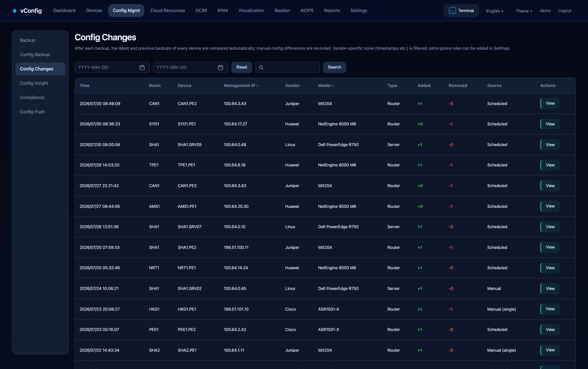This screenshot has height=369, width=588.
Task: View change for PEK1.PE2
Action: point(550,329)
